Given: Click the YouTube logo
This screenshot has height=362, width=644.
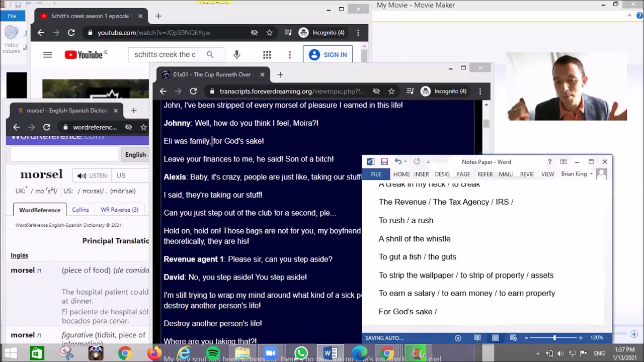Looking at the screenshot, I should tap(84, 55).
